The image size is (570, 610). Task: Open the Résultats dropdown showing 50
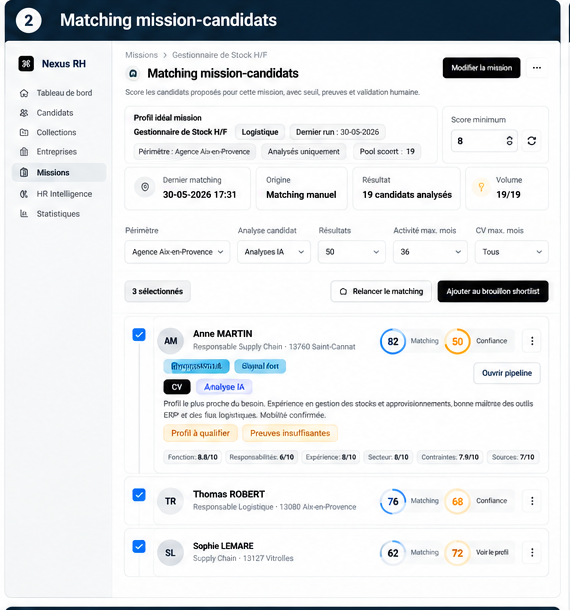tap(352, 252)
